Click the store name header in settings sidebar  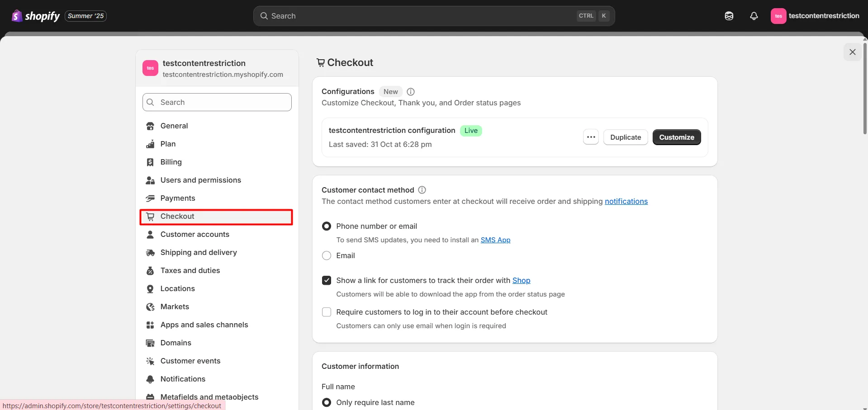click(x=217, y=68)
